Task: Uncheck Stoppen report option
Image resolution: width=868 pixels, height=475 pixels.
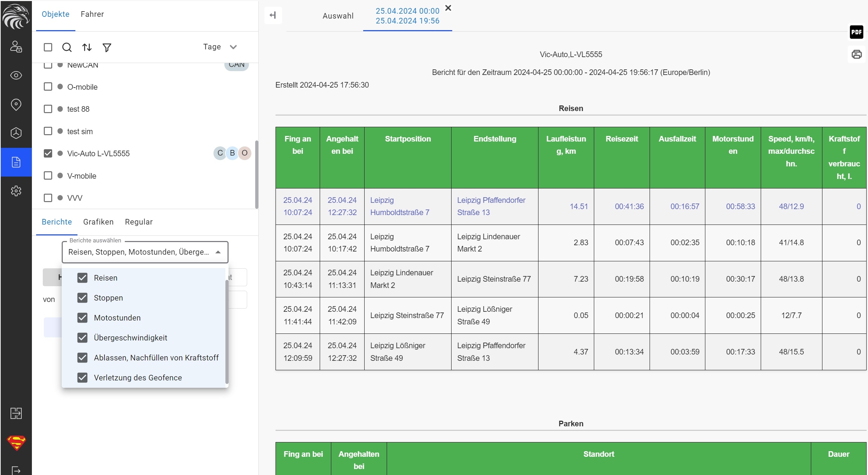Action: pyautogui.click(x=82, y=298)
